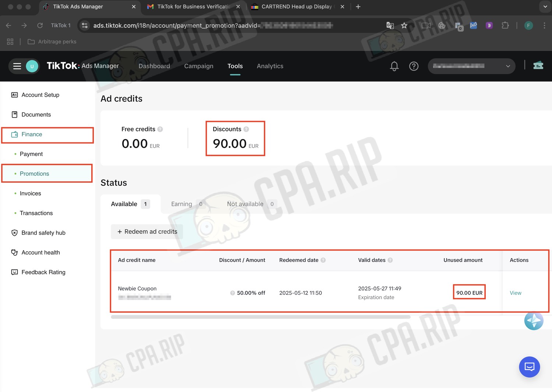Click Redeemed date info icon
Viewport: 552px width, 392px height.
pos(323,260)
